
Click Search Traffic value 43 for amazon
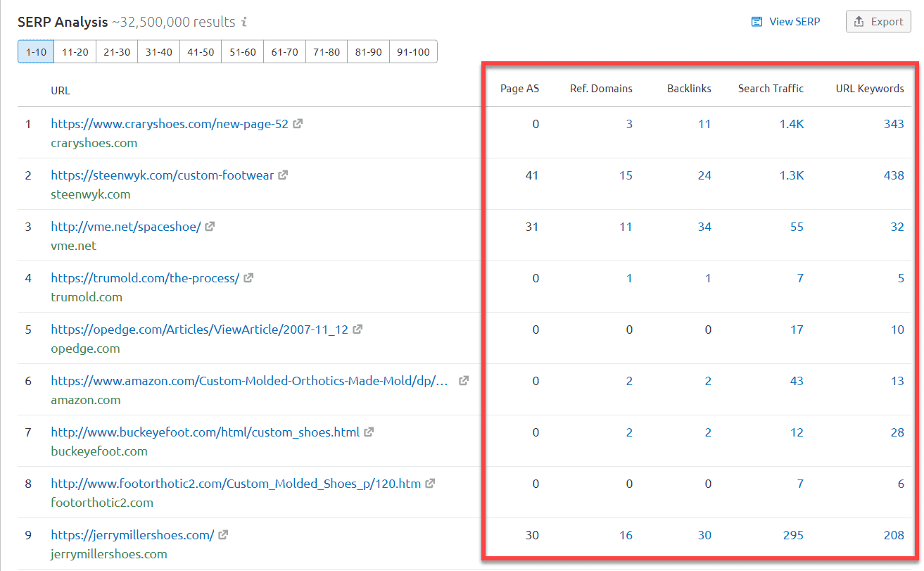pos(797,381)
